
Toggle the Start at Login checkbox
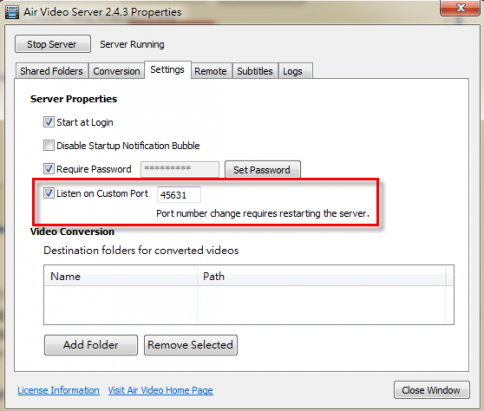tap(49, 122)
